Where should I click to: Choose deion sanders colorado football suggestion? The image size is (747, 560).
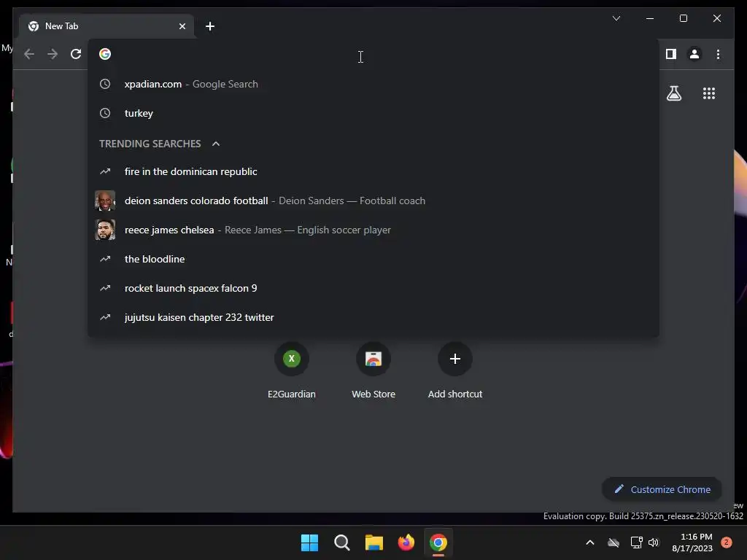(x=373, y=201)
